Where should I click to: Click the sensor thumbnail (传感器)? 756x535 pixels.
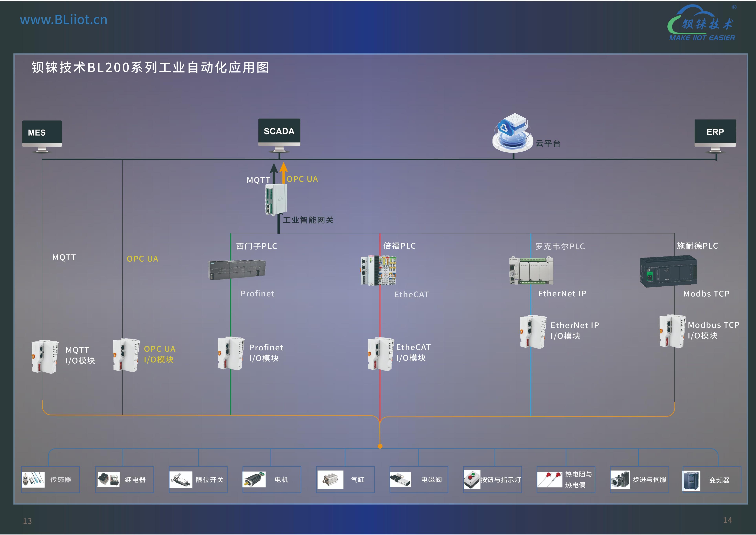point(33,480)
